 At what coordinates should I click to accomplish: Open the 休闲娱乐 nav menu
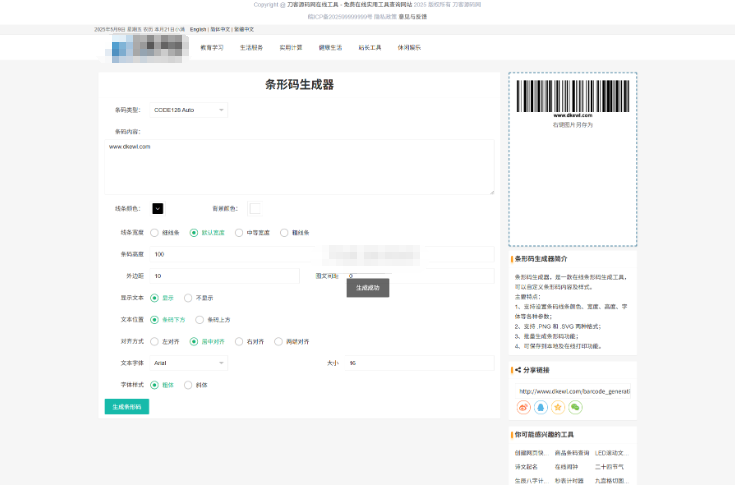coord(409,47)
